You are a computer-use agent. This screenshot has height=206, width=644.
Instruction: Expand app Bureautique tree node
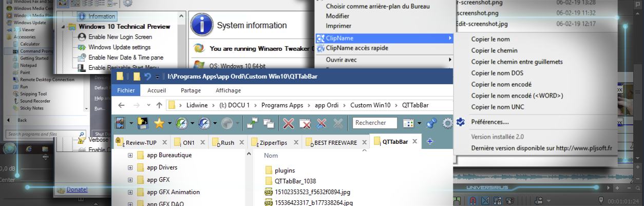[x=130, y=155]
